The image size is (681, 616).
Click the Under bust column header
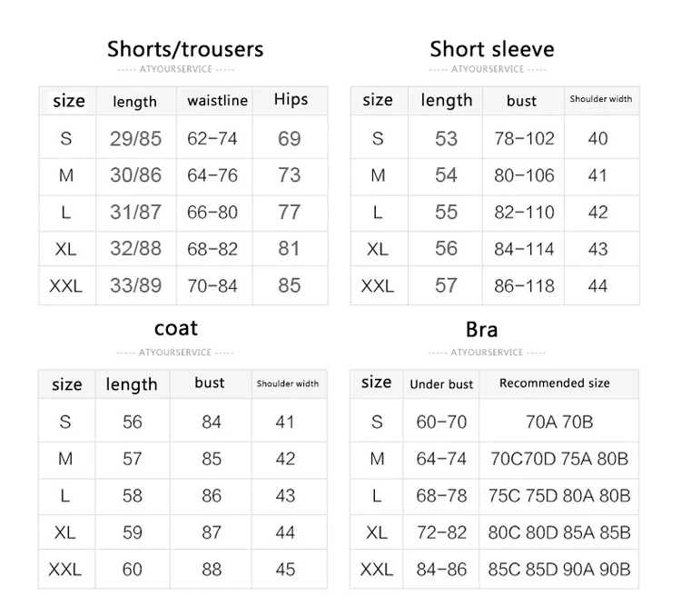[441, 384]
